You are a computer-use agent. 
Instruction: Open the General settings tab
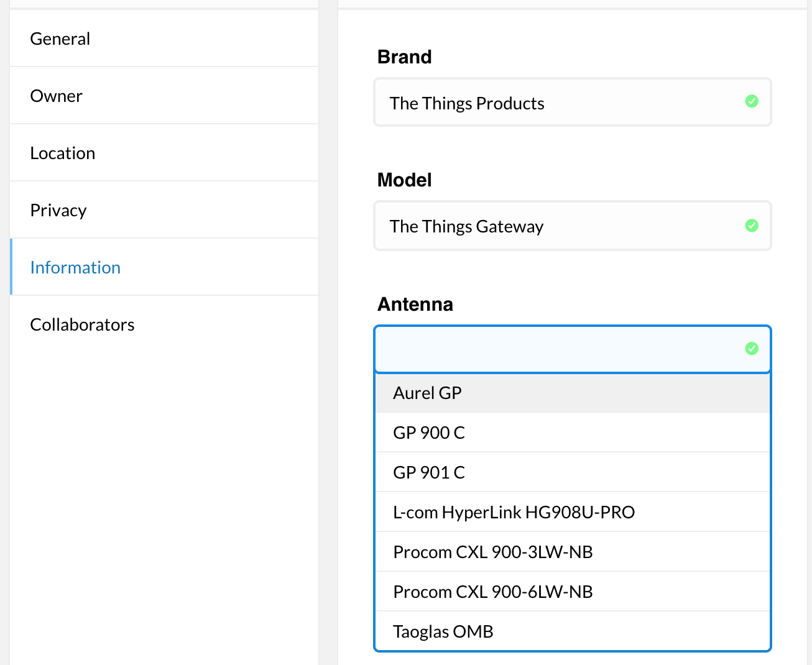pos(164,39)
